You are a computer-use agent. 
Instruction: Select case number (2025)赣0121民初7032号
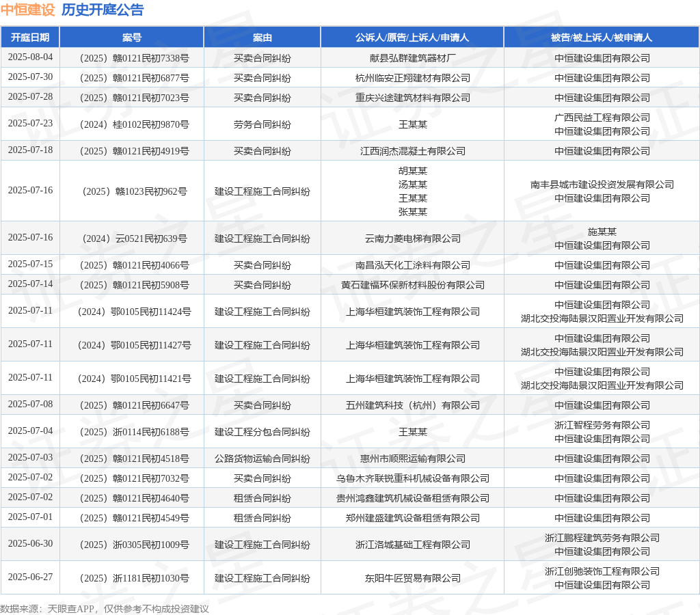click(x=135, y=479)
